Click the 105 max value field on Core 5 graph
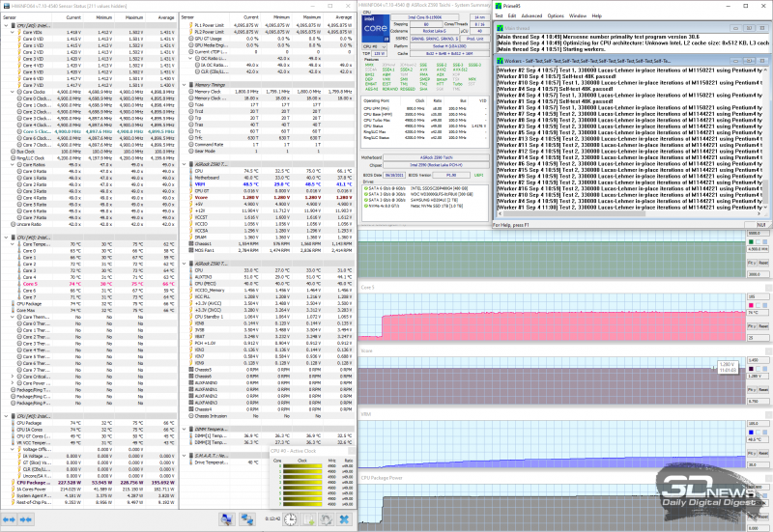Image resolution: width=773 pixels, height=532 pixels. coord(759,297)
